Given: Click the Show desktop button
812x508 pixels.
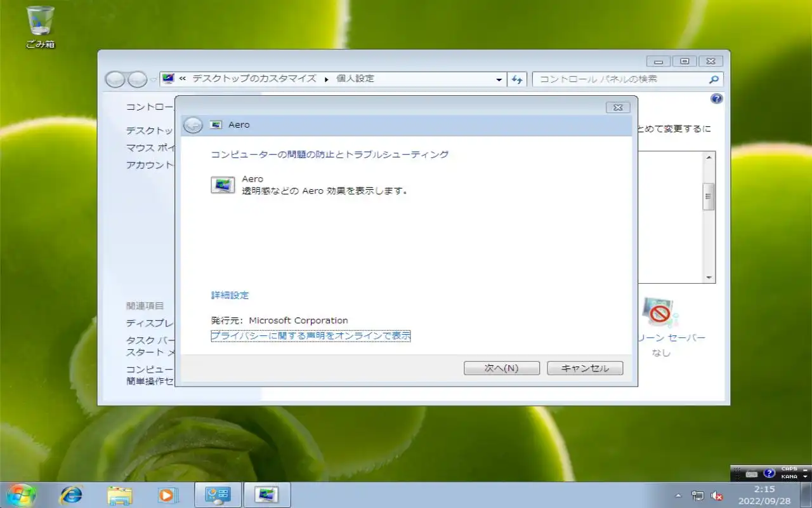Looking at the screenshot, I should 807,495.
